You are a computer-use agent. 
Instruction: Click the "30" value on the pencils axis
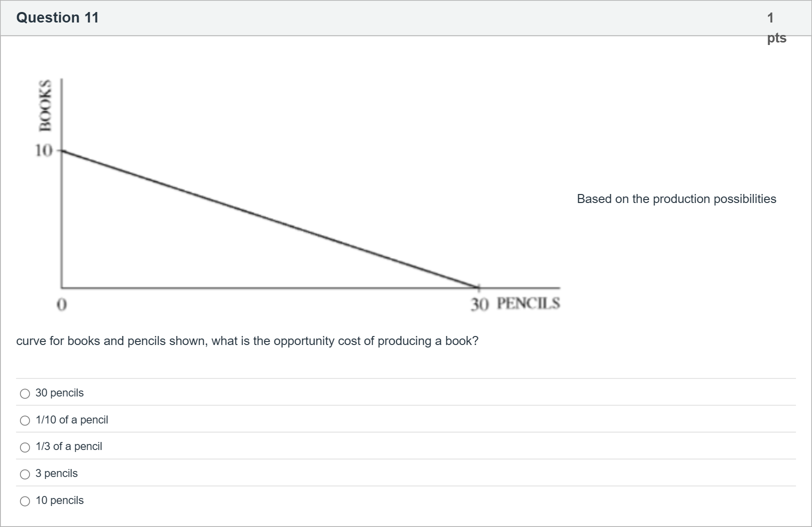[x=479, y=304]
